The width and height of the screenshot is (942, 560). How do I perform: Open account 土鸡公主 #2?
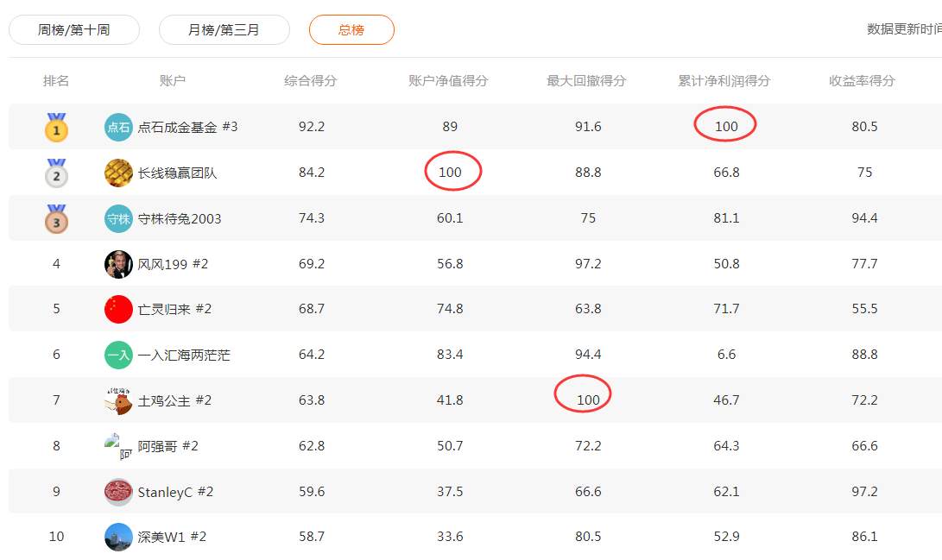[174, 400]
